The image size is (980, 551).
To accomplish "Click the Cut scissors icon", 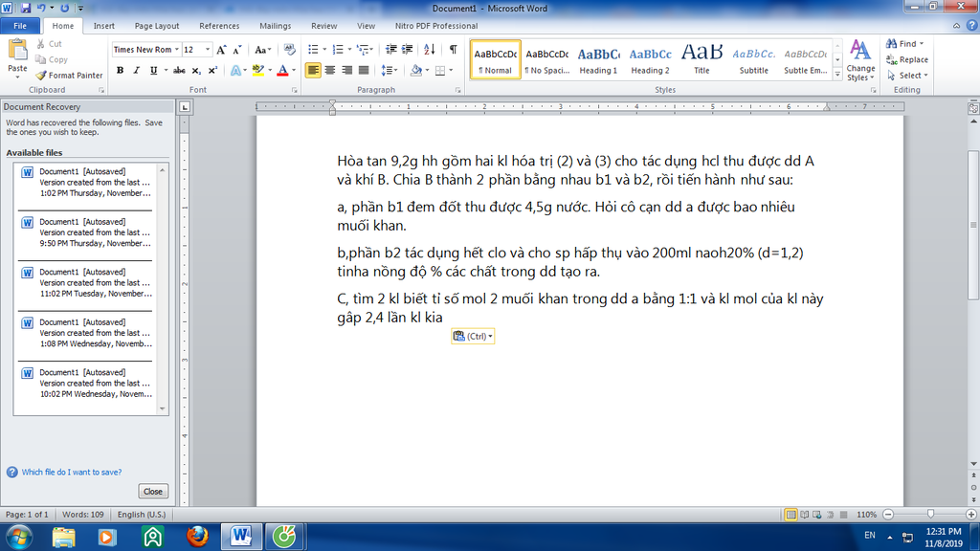I will tap(40, 44).
